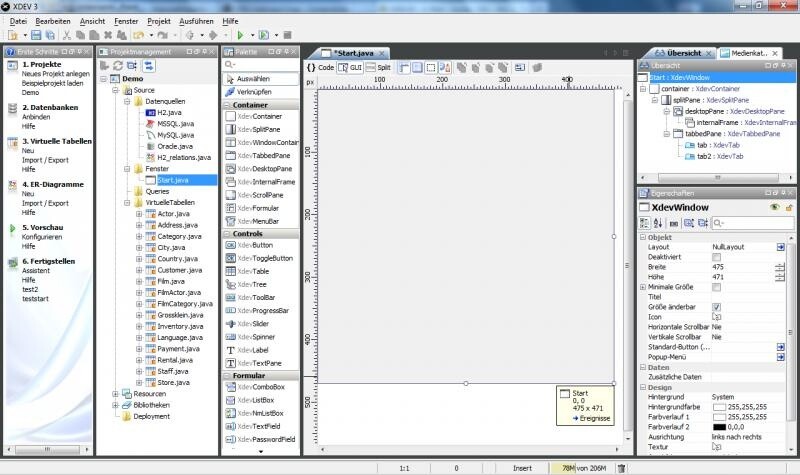Collapse the Datenquellen tree folder

pos(128,102)
